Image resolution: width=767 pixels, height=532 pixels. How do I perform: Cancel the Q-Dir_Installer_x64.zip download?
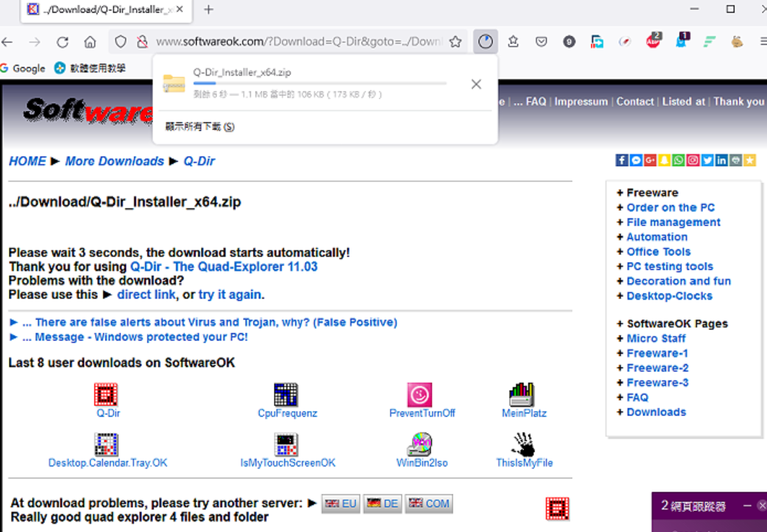coord(476,84)
